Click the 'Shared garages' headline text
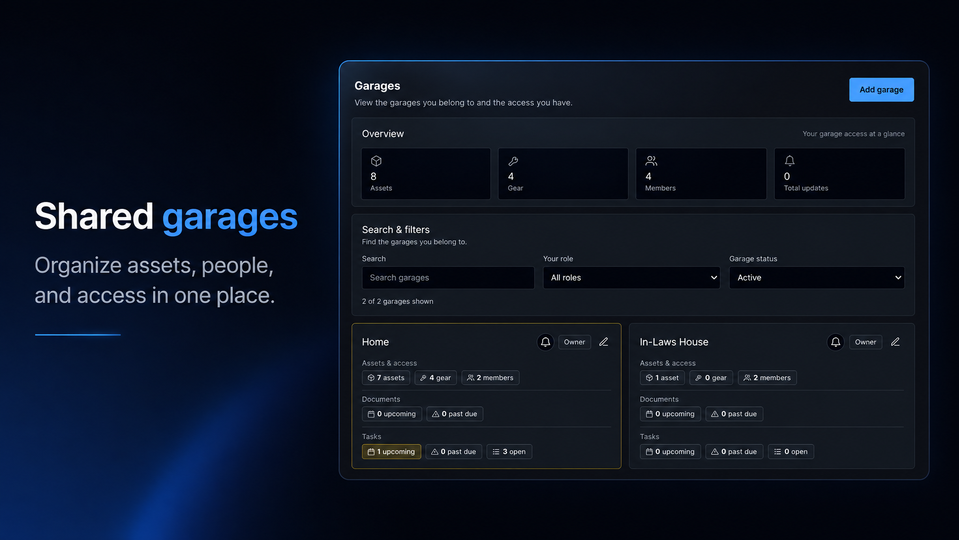The height and width of the screenshot is (540, 959). click(166, 216)
